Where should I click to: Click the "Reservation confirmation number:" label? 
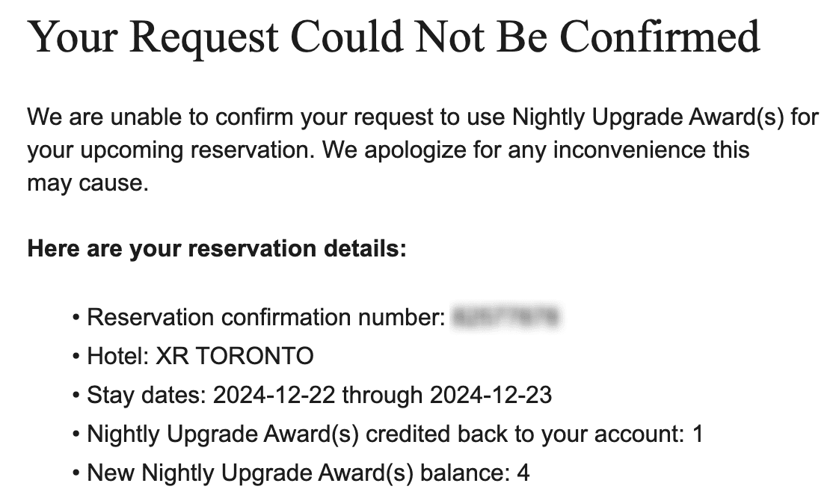[x=266, y=317]
